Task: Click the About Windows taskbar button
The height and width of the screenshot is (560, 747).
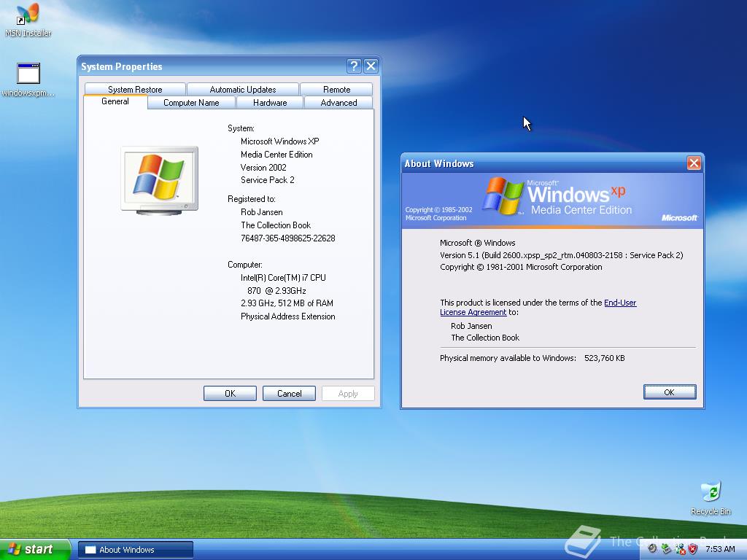Action: [135, 550]
